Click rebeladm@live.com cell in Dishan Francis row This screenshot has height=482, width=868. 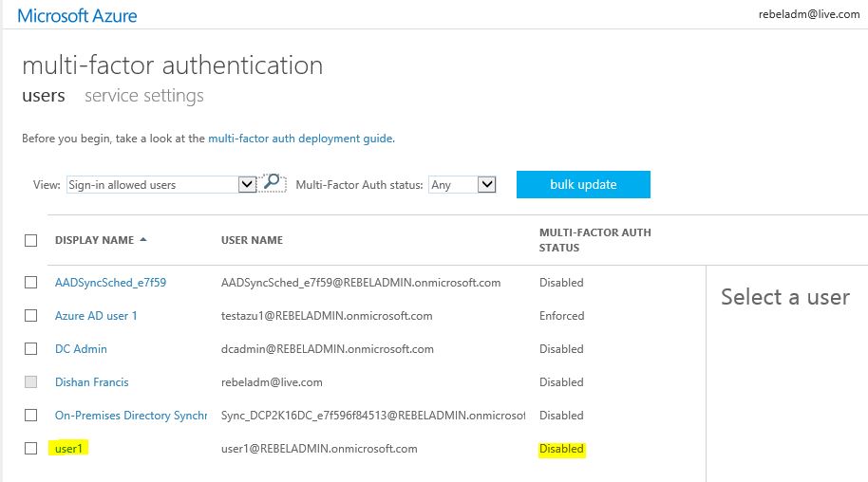[272, 381]
